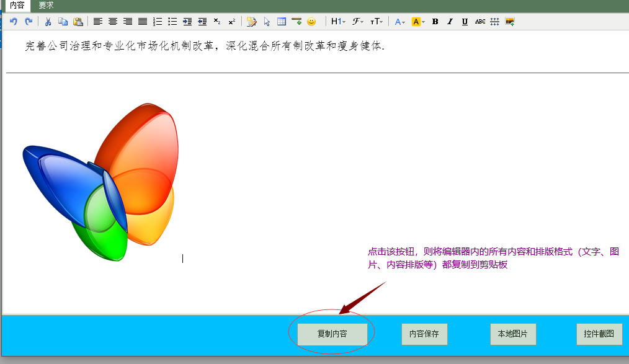The image size is (629, 364).
Task: Click the pointer cursor icon
Action: tap(267, 22)
